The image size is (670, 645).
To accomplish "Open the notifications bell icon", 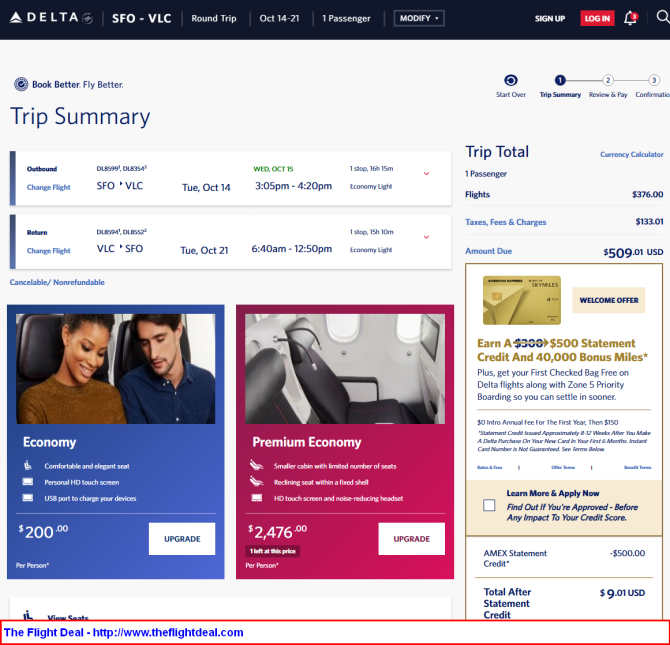I will tap(630, 18).
